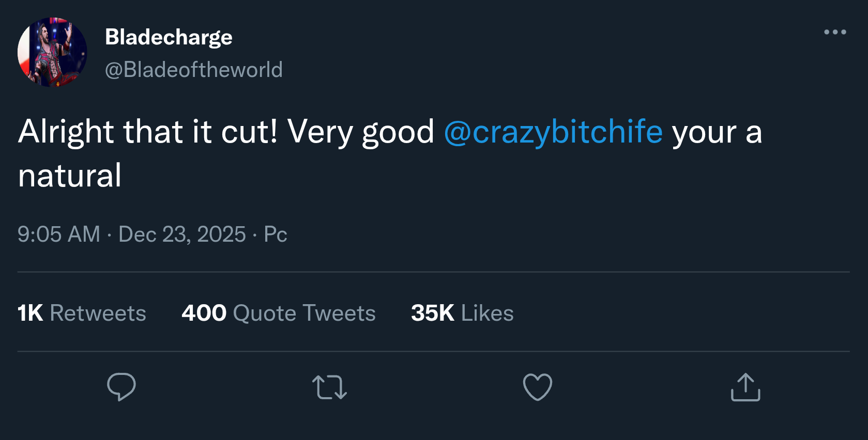Screen dimensions: 868x440
Task: Show the 400 Quote Tweets
Action: click(x=278, y=313)
